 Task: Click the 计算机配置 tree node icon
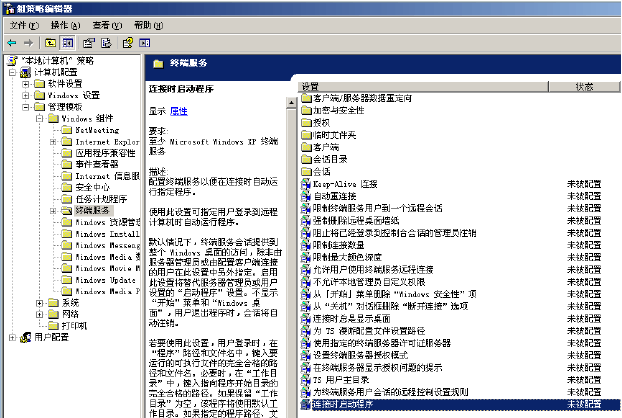25,72
